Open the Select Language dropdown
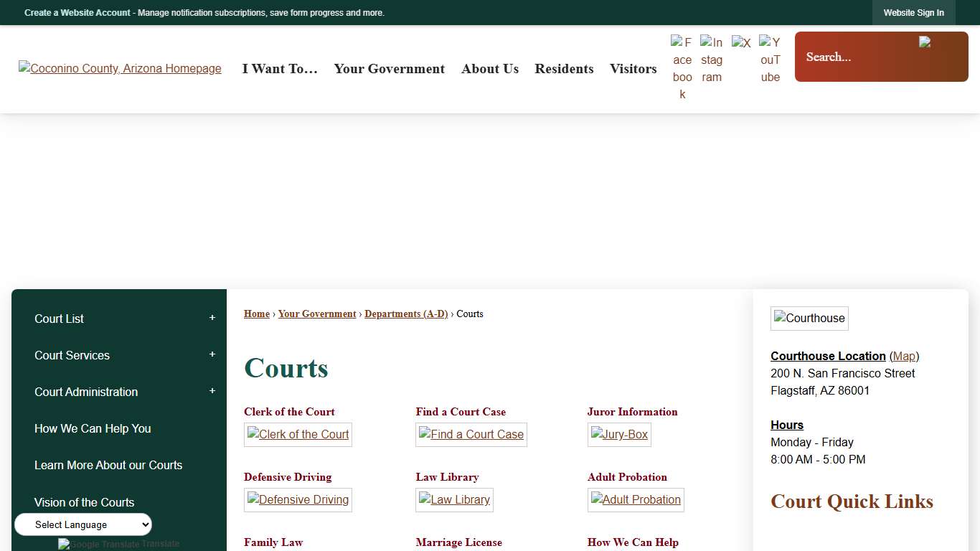The height and width of the screenshot is (551, 980). (83, 524)
